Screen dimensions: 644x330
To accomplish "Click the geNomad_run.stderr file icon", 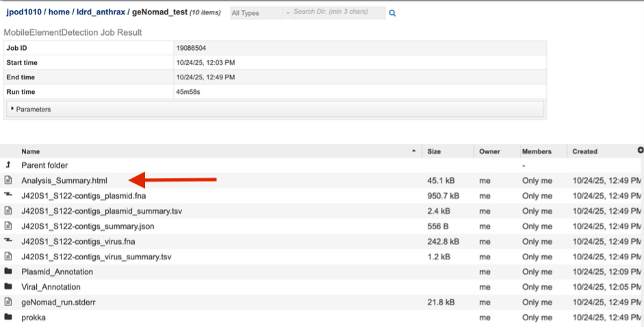I will click(8, 302).
